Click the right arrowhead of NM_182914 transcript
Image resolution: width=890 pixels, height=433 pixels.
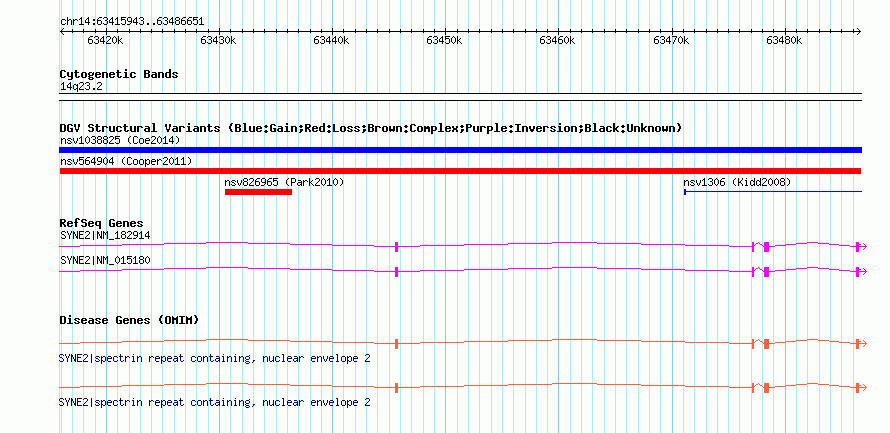[864, 246]
